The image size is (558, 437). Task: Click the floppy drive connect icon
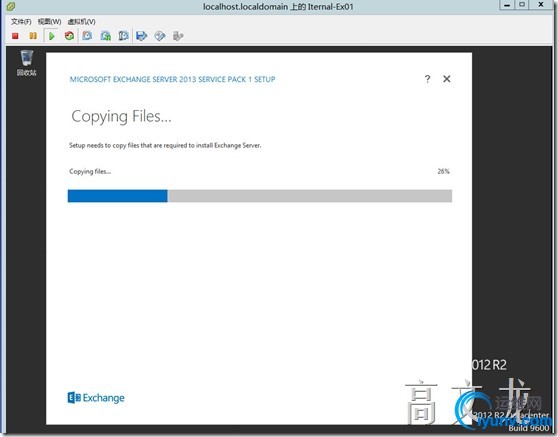point(142,36)
